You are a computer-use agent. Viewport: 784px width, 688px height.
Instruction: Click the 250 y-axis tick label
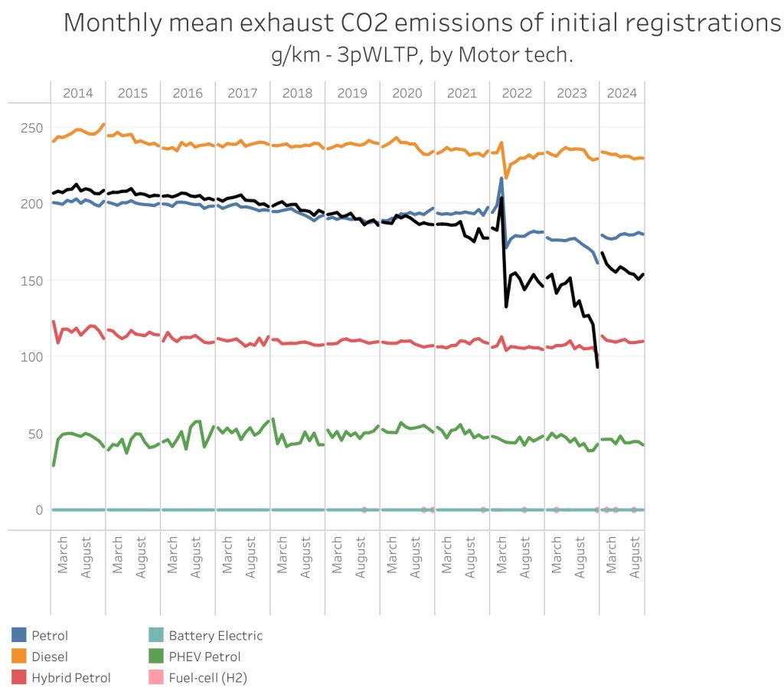coord(31,127)
